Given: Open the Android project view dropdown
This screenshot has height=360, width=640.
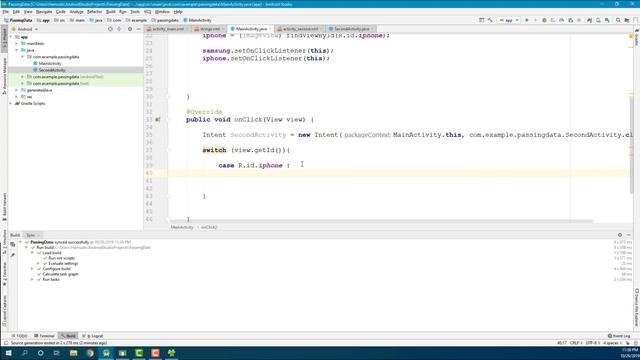Looking at the screenshot, I should (x=25, y=29).
